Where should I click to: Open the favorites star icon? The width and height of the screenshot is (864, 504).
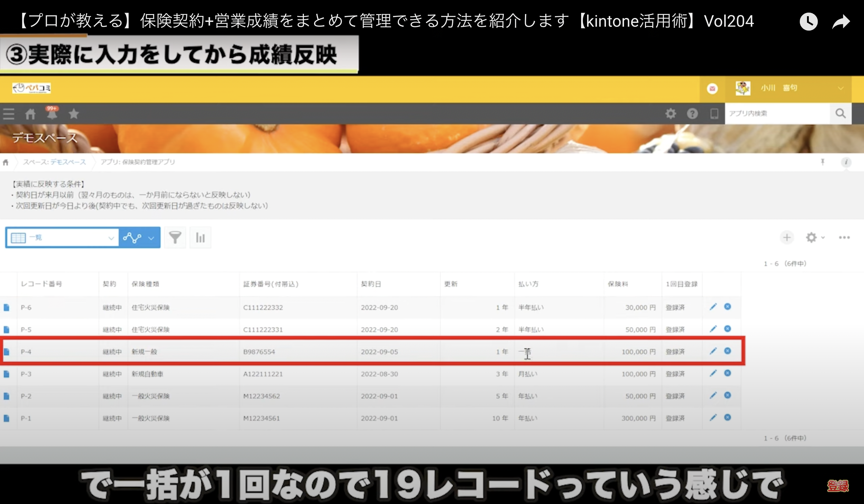74,113
